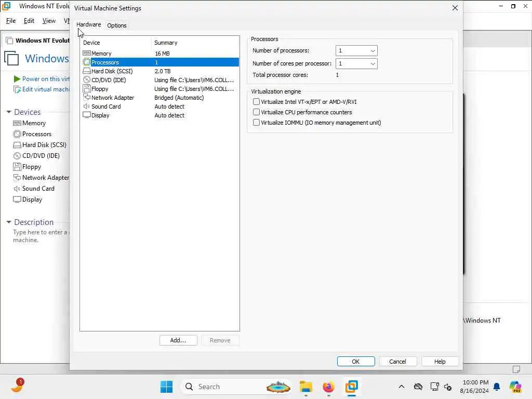Screen dimensions: 532x399
Task: Click the Help button
Action: (440, 362)
